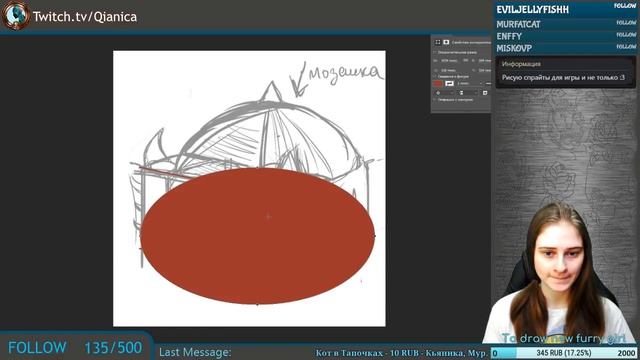Open the stroke color swatch beside fill
The image size is (640, 360).
[x=449, y=83]
